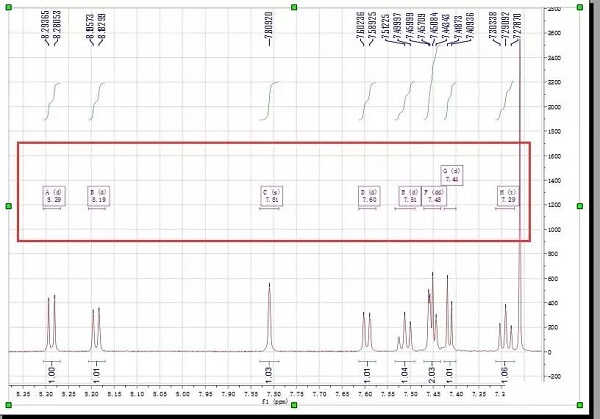Click the F (dd) 7.45 multiplet box

434,196
